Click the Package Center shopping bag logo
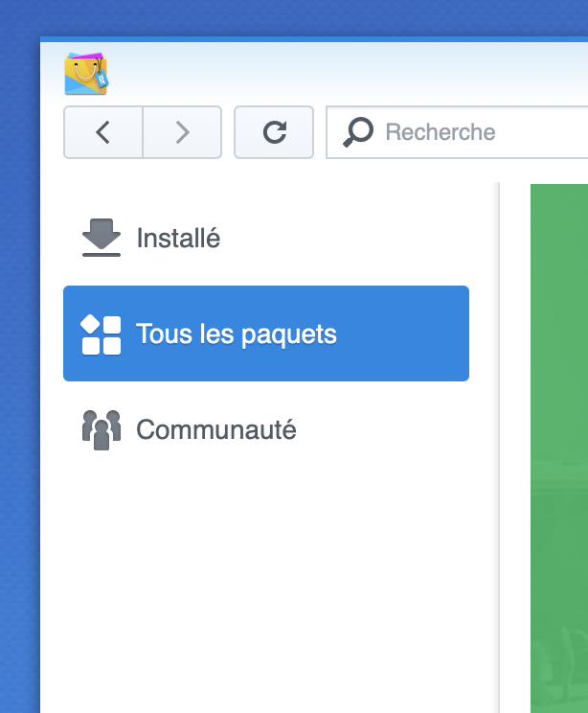 click(x=86, y=74)
